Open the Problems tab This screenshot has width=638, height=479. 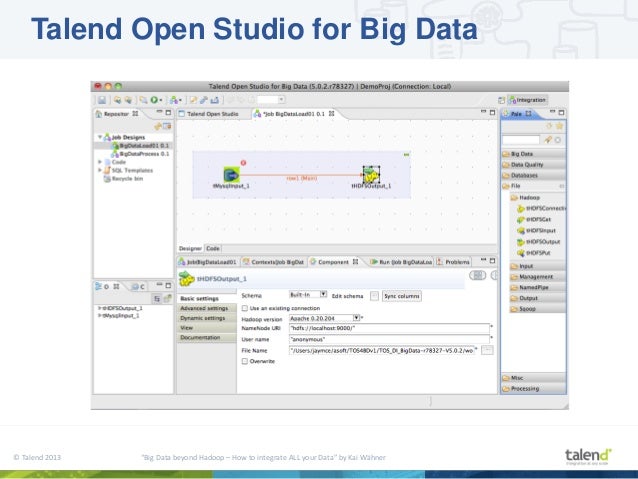click(x=452, y=262)
